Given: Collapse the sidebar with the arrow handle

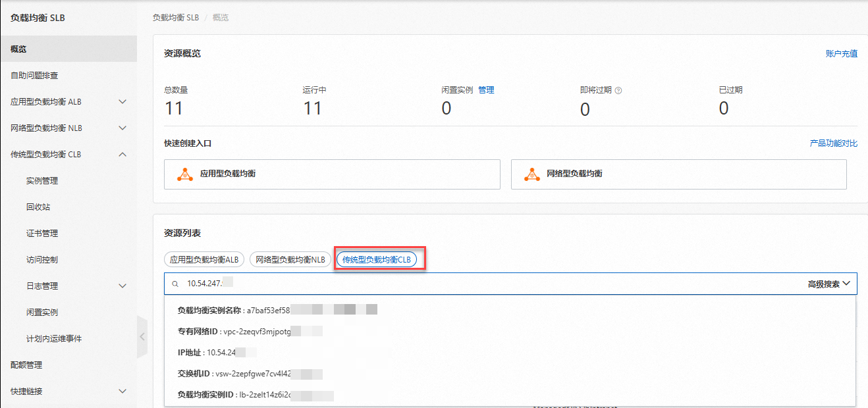Looking at the screenshot, I should click(x=142, y=336).
